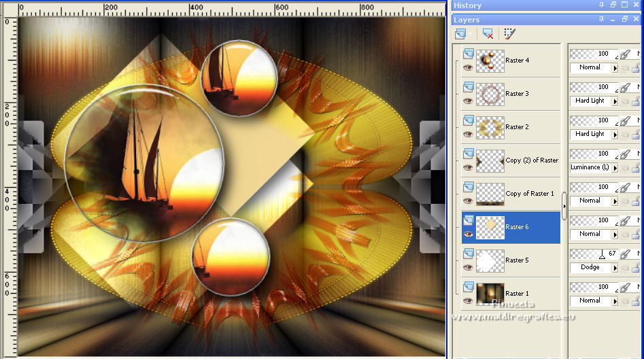
Task: Expand the New Layer button dropdown arrow
Action: [470, 34]
